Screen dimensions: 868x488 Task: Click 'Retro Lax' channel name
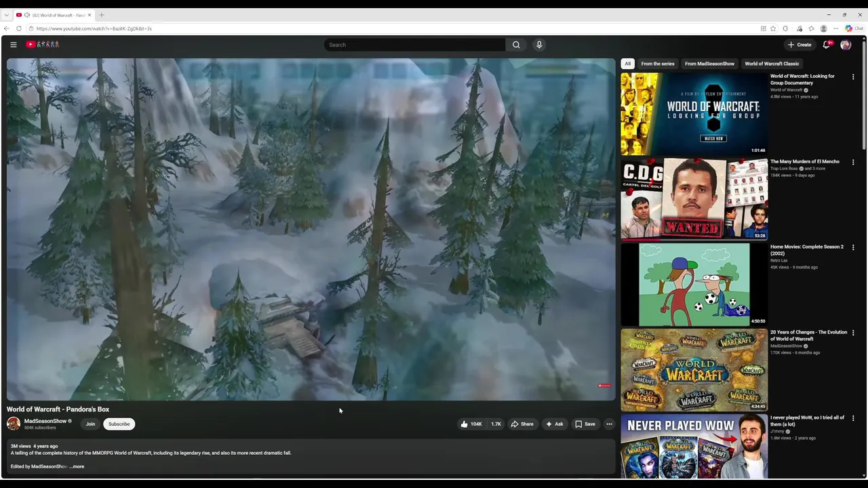pyautogui.click(x=778, y=260)
